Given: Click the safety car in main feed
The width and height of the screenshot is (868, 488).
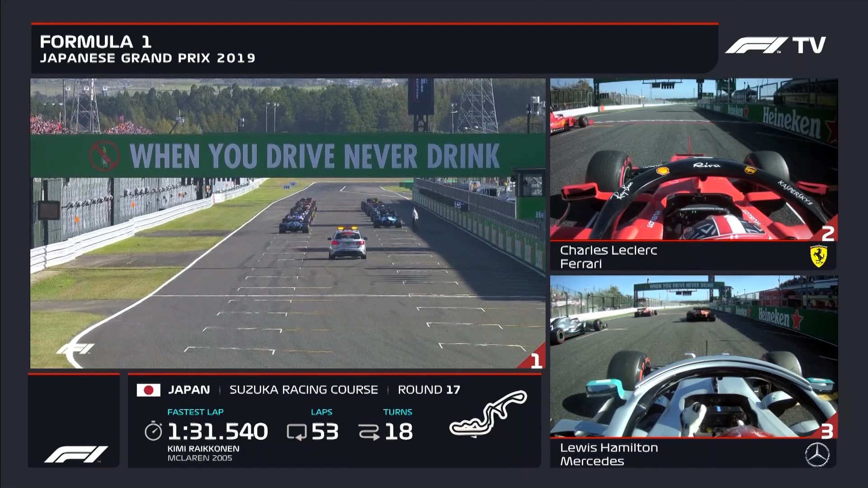Looking at the screenshot, I should 347,244.
